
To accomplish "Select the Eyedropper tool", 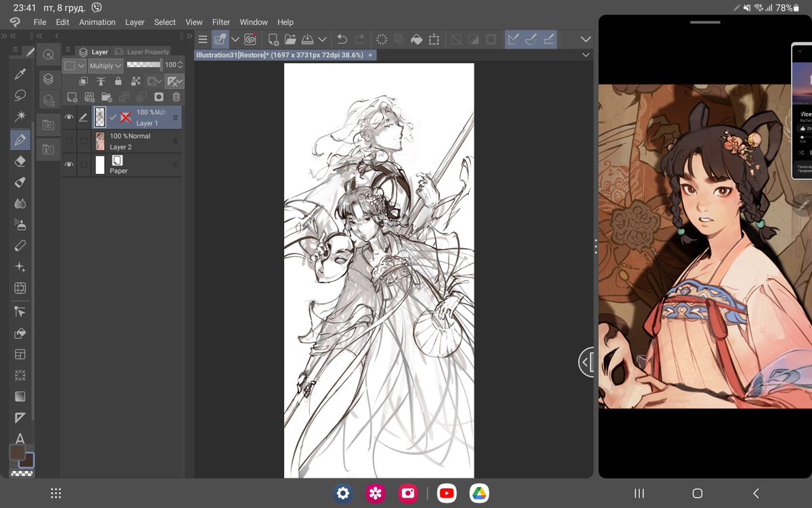I will point(20,74).
